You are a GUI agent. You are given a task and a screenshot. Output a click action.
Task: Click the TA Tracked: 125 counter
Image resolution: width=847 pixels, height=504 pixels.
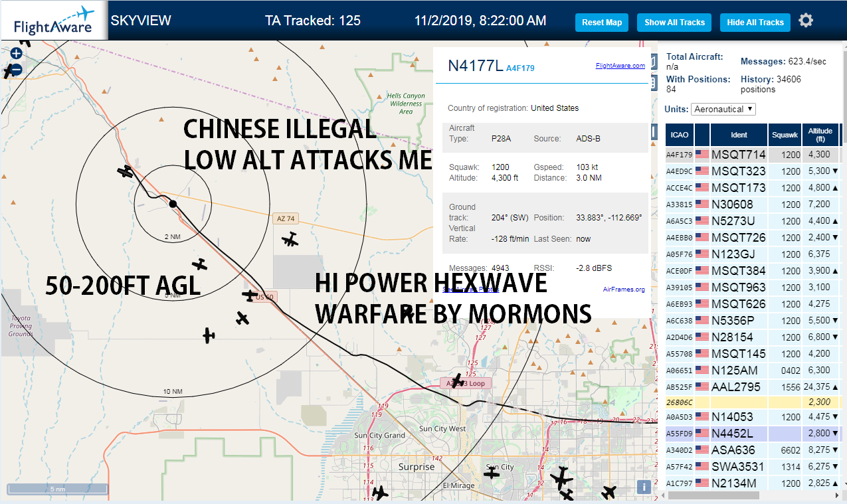[313, 21]
